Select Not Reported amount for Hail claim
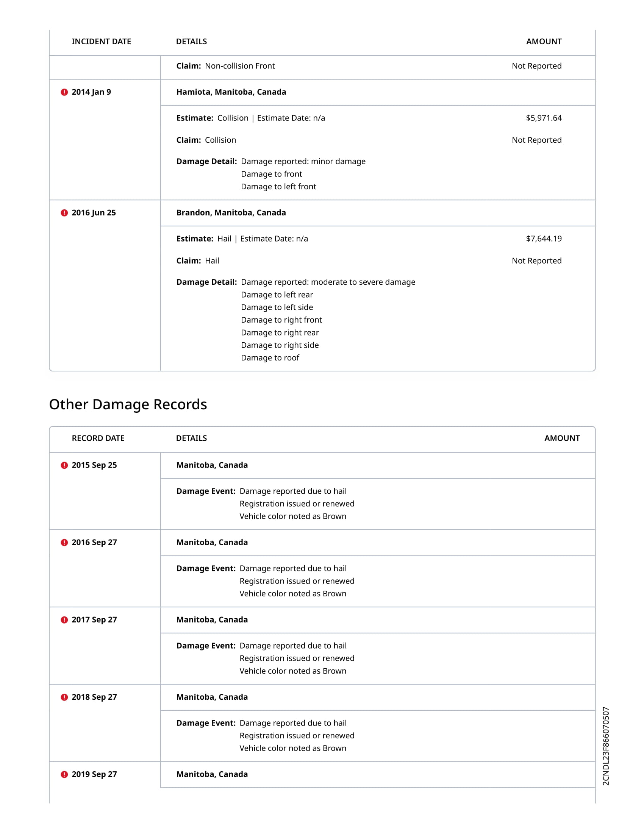Viewport: 644px width, 833px height. pos(536,261)
